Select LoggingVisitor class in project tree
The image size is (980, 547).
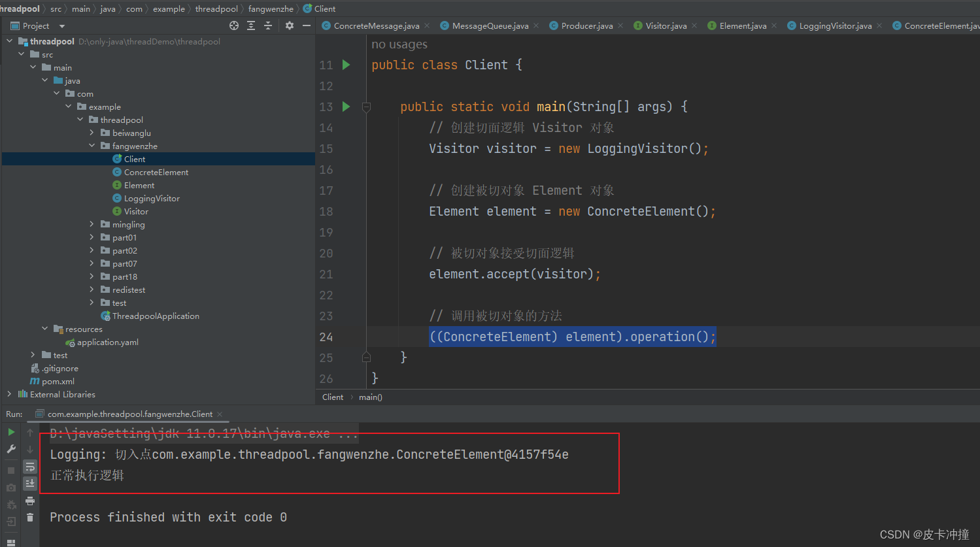click(x=152, y=198)
